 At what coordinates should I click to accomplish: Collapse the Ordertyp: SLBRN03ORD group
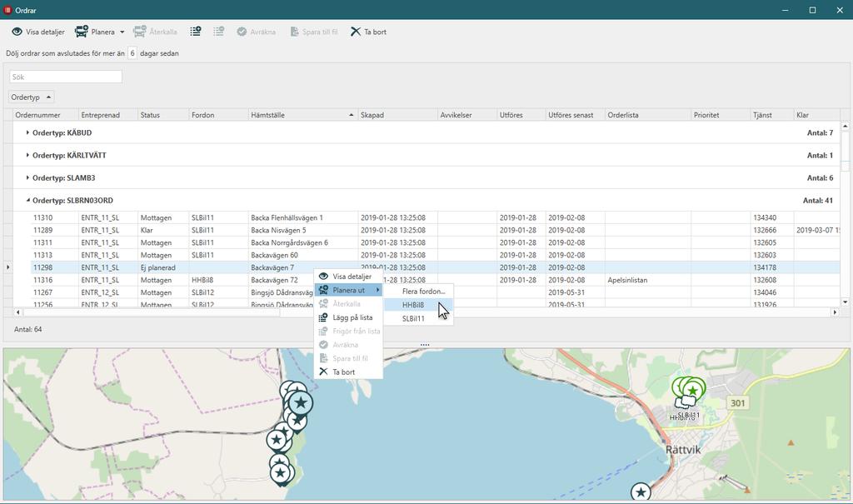click(27, 200)
